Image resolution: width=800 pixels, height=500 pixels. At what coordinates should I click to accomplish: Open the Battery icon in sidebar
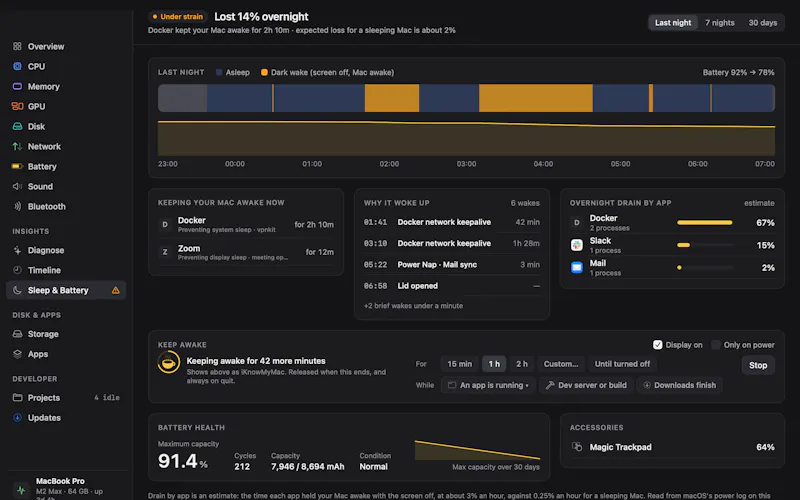point(17,166)
